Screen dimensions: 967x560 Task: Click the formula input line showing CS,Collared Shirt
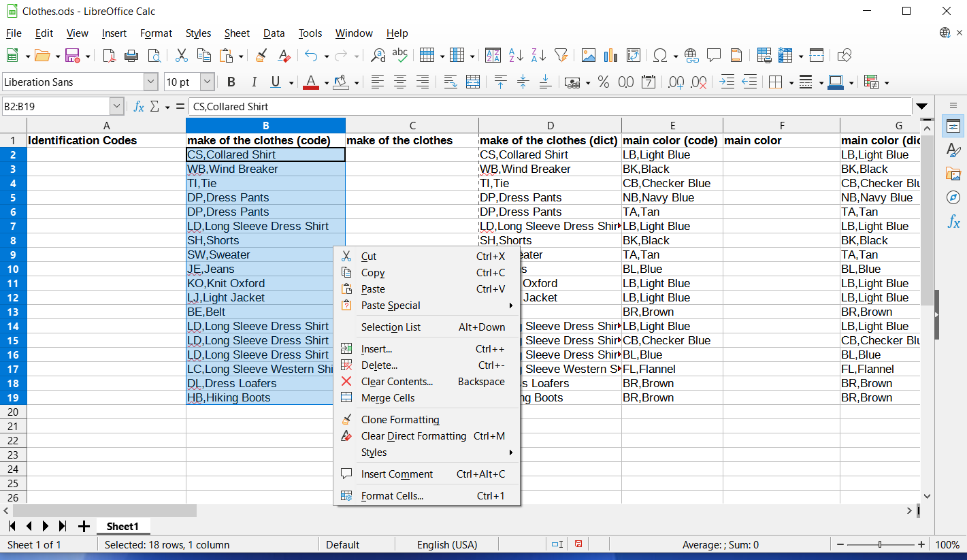coord(550,106)
